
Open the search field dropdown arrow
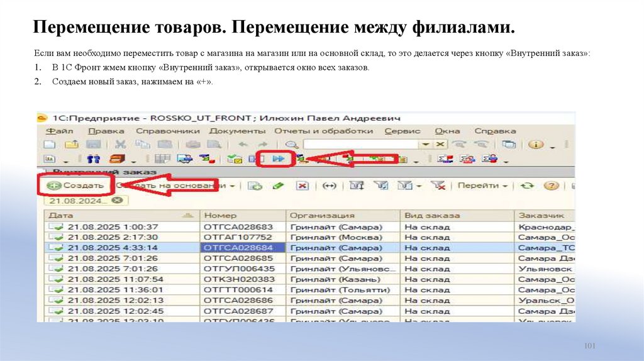click(426, 144)
